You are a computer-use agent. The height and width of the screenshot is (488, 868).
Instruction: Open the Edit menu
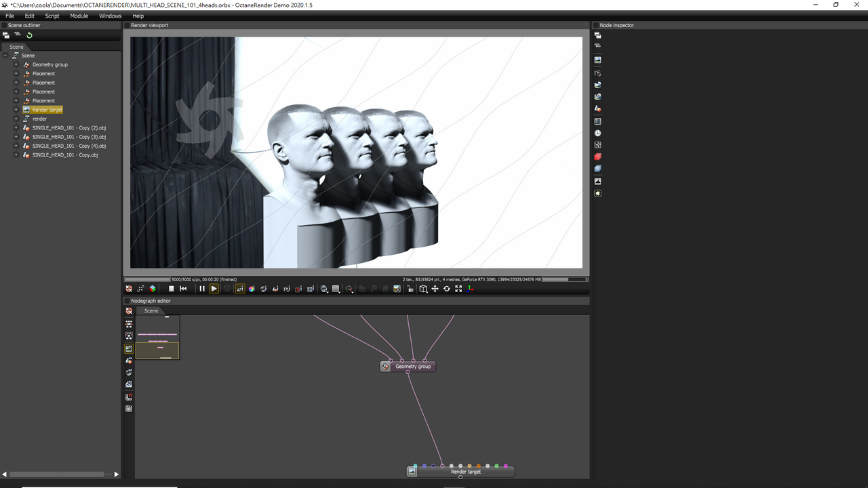click(x=30, y=16)
